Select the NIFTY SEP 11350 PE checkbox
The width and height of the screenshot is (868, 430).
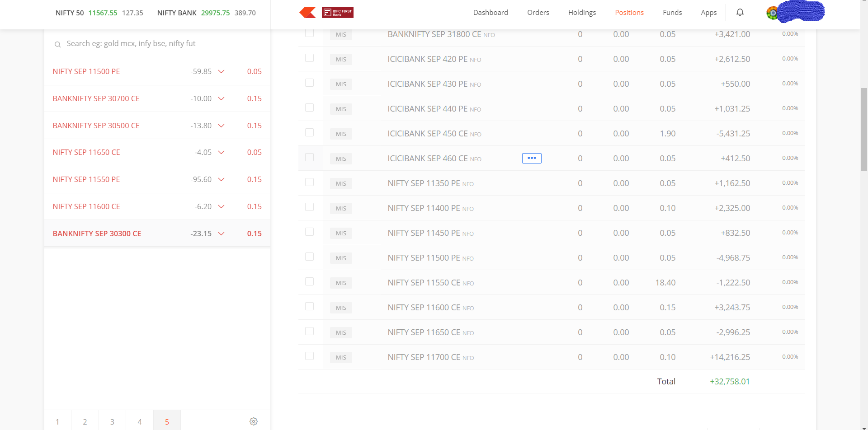click(309, 182)
